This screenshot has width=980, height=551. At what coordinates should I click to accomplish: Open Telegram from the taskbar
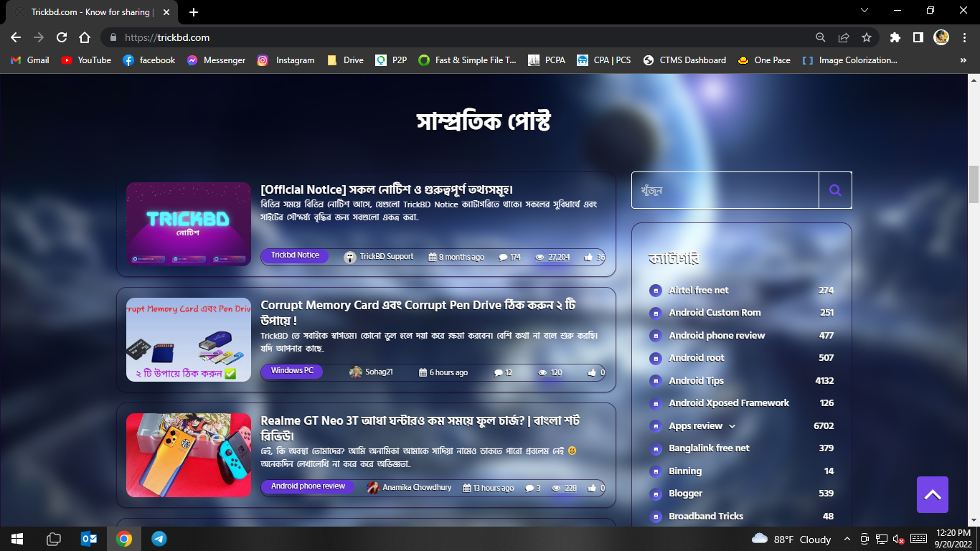coord(159,539)
